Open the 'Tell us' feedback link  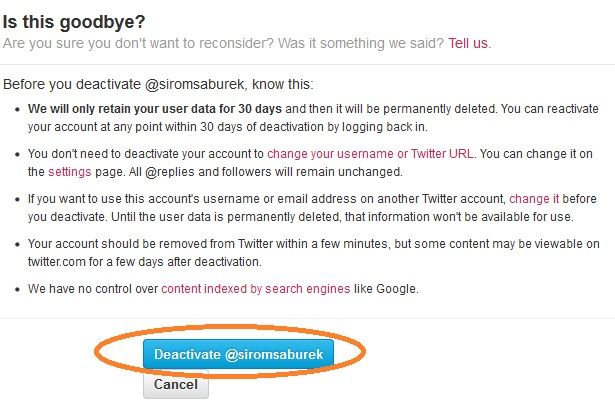coord(468,44)
